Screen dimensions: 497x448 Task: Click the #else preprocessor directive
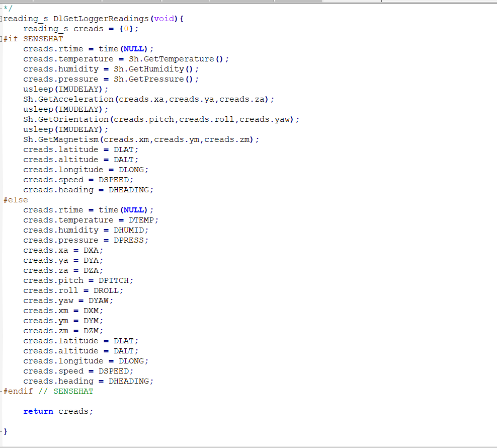pos(15,200)
